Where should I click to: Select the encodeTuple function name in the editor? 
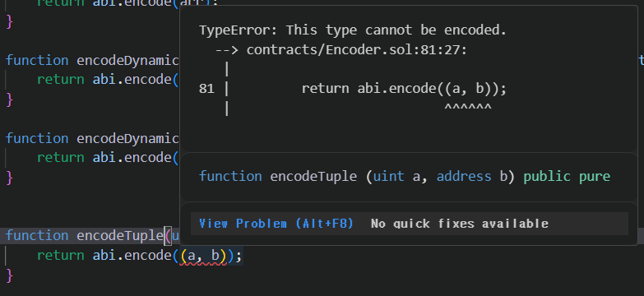tap(119, 236)
